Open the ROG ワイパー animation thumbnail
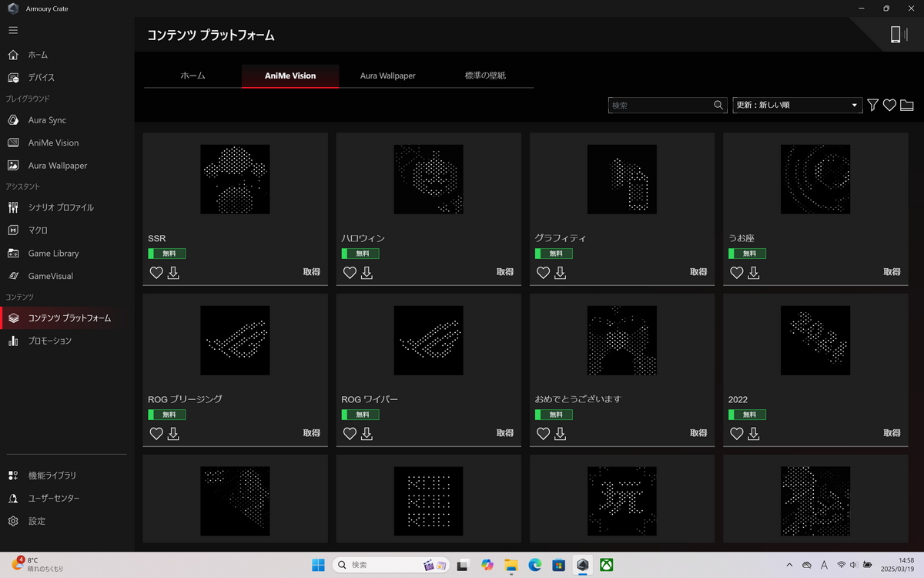 (429, 341)
